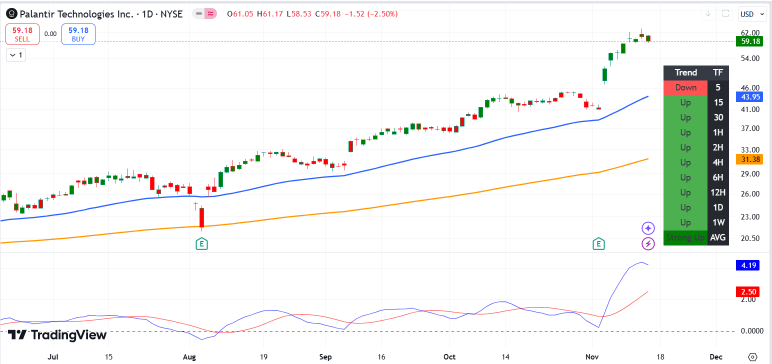The height and width of the screenshot is (364, 772).
Task: Click the 62.00 price axis label
Action: pos(749,33)
